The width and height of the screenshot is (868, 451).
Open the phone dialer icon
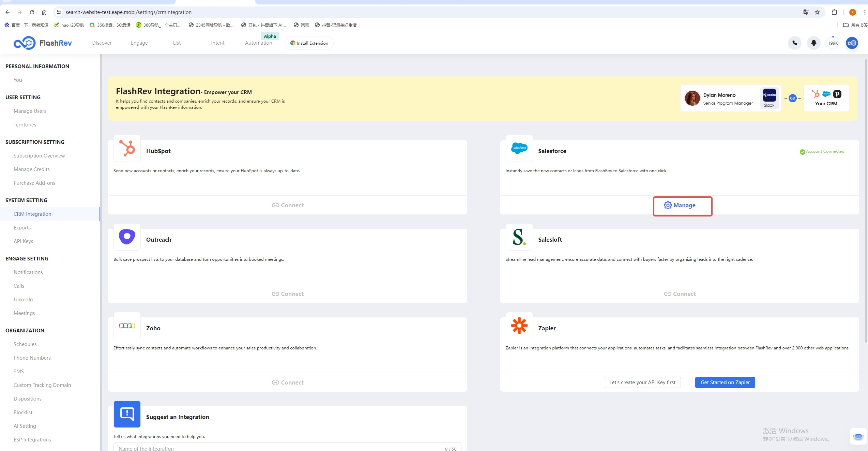pyautogui.click(x=795, y=43)
